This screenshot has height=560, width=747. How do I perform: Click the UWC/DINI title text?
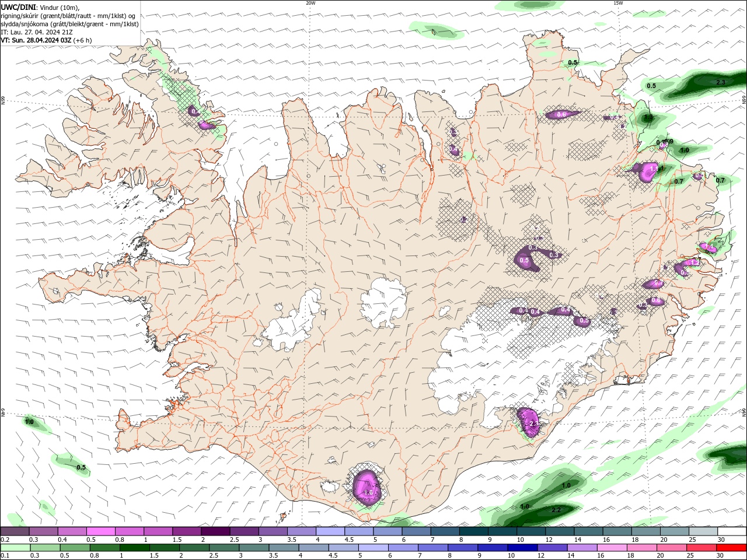(x=18, y=7)
